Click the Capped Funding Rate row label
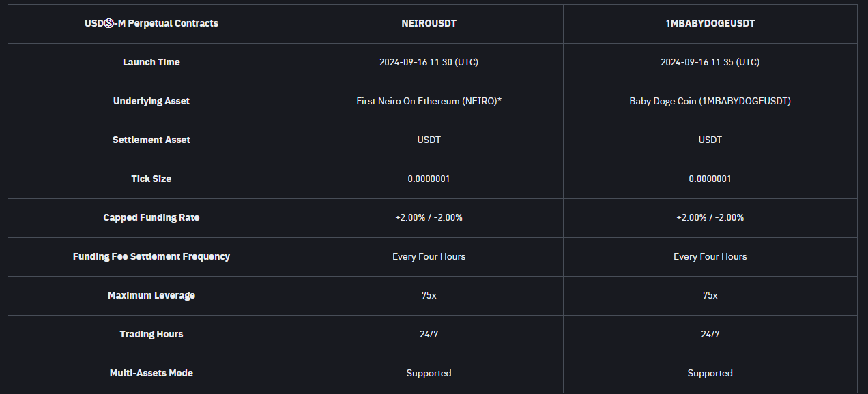The width and height of the screenshot is (868, 394). 151,217
